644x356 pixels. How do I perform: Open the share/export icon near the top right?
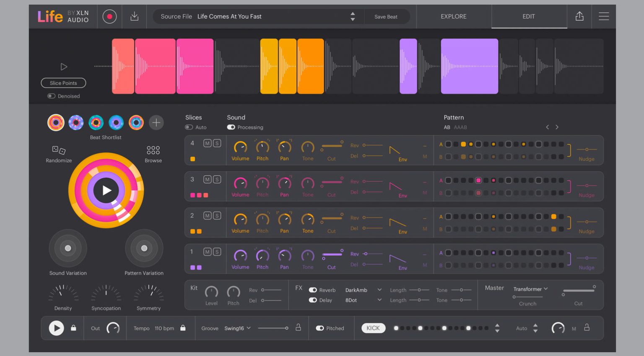(x=580, y=16)
